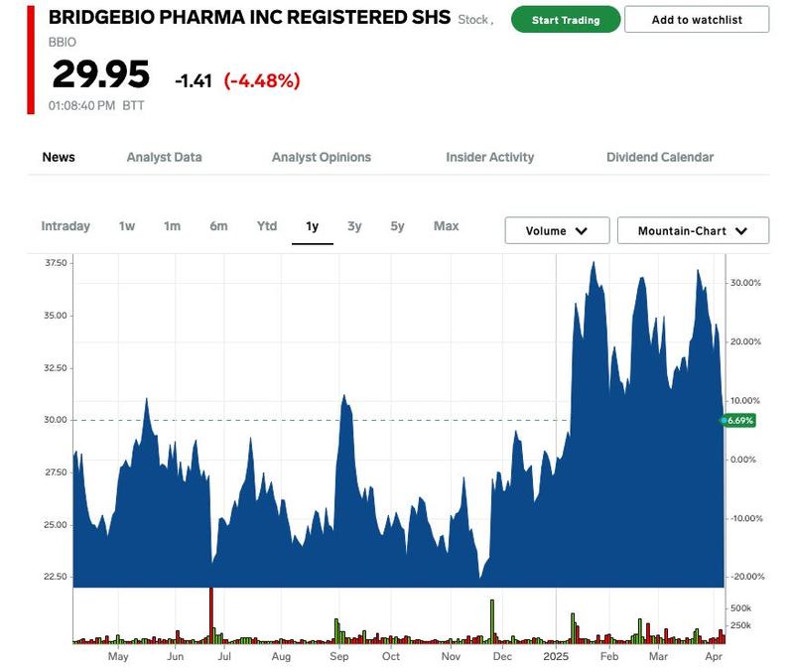
Task: Open the Mountain-Chart type dropdown
Action: pos(693,230)
